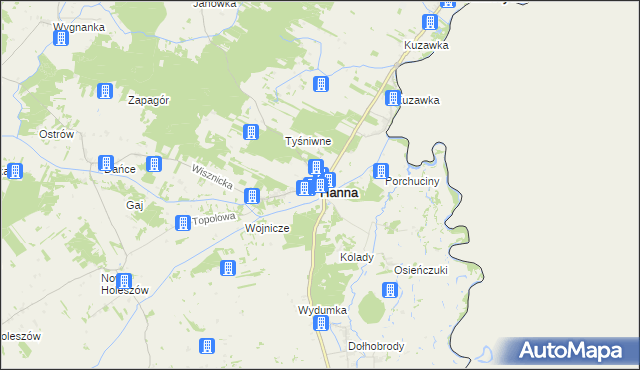This screenshot has height=370, width=640.
Task: Select bottom building marker near lower map edge
Action: pyautogui.click(x=207, y=346)
